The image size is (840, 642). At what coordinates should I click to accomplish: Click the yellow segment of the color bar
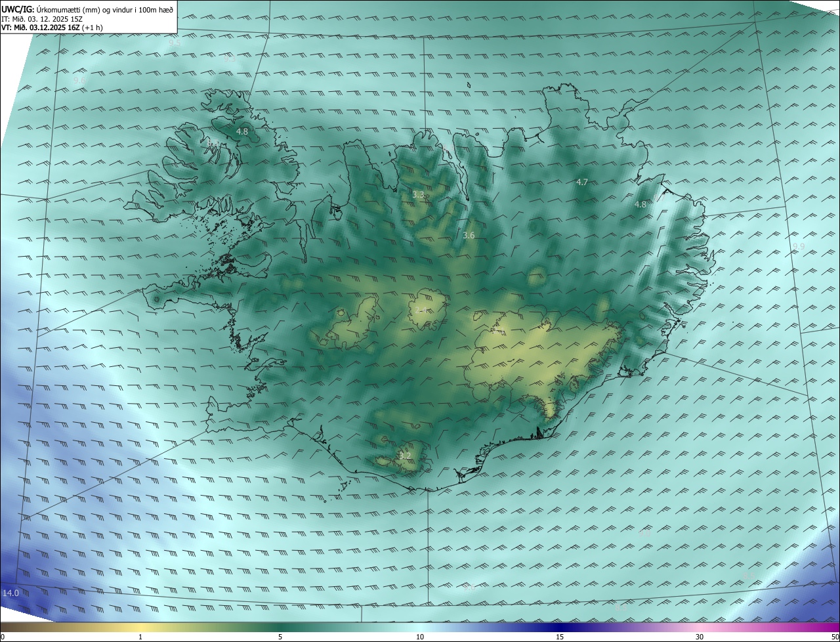141,627
